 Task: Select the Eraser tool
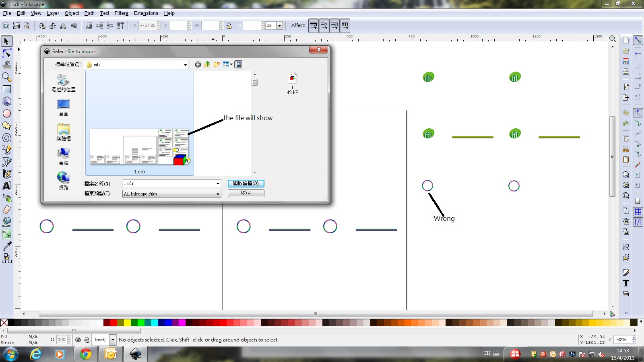point(6,210)
